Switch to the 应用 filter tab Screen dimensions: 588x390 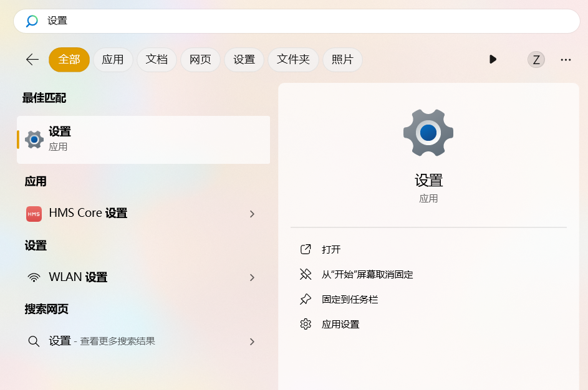coord(113,59)
